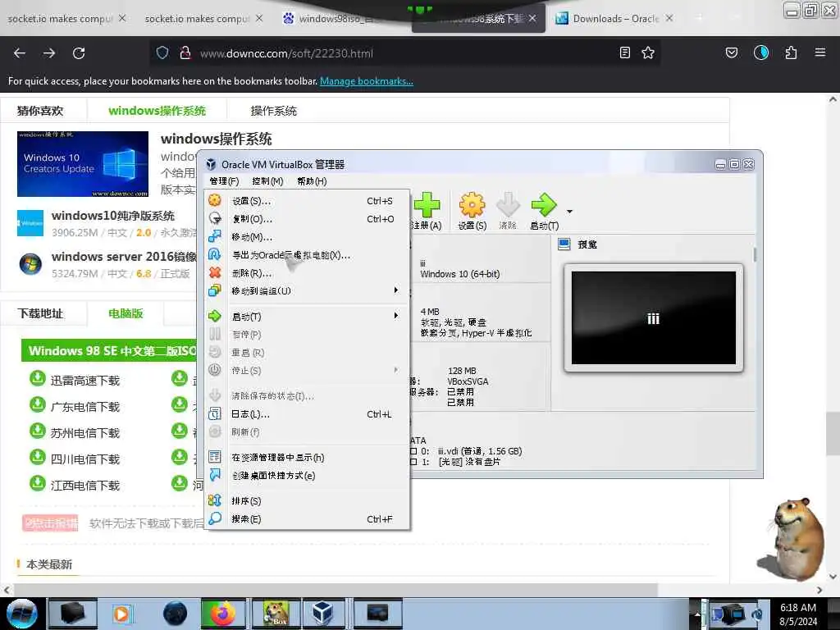The height and width of the screenshot is (630, 840).
Task: Click the Start (启动) green arrow toolbar button
Action: coord(545,212)
